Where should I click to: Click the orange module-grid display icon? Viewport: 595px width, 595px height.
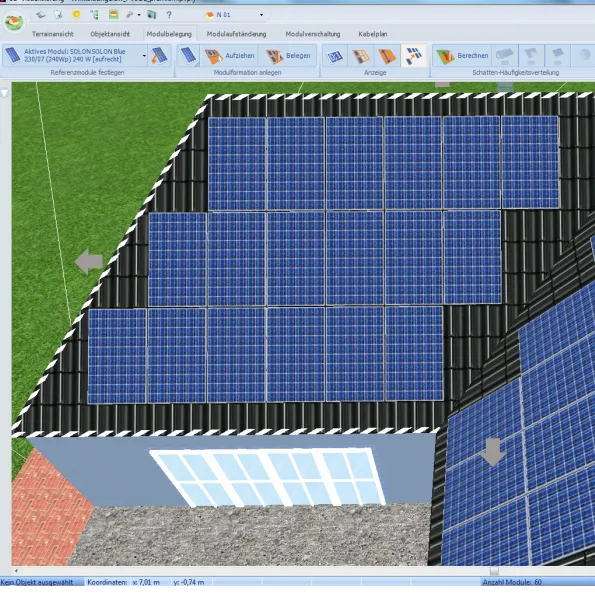tap(360, 56)
